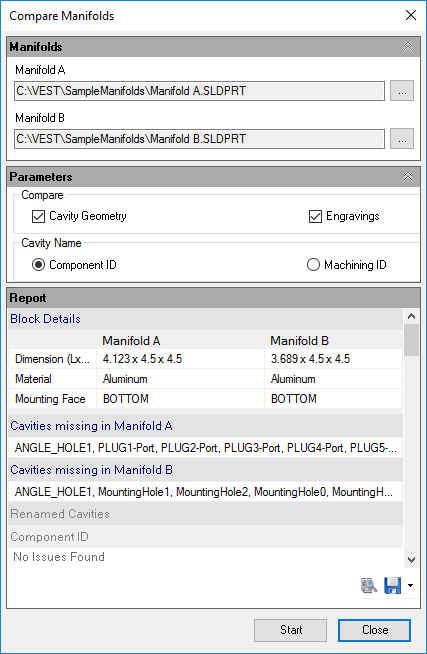The height and width of the screenshot is (654, 427).
Task: Browse for Manifold B file
Action: pos(402,138)
